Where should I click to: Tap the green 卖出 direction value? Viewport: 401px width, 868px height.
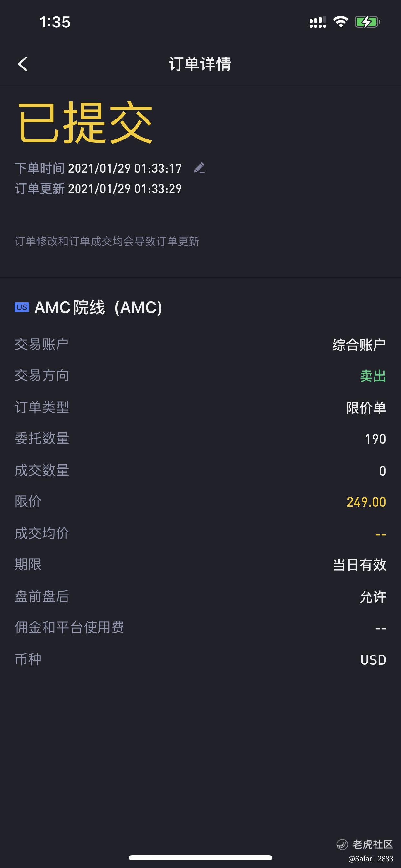(373, 376)
